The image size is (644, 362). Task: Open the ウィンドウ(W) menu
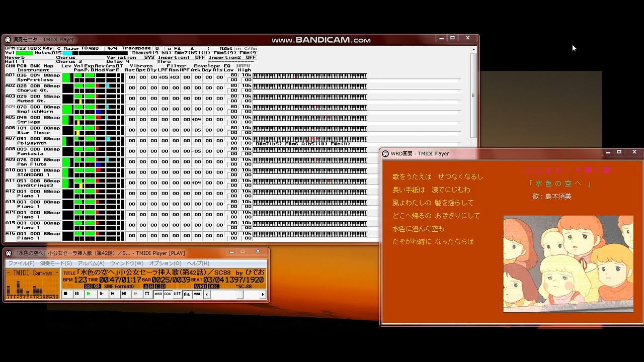pos(127,263)
